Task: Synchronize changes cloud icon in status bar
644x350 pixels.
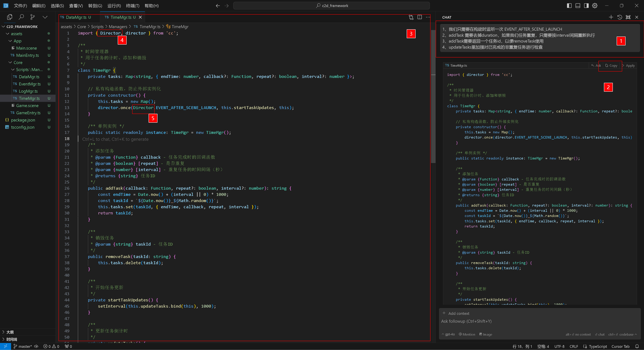Action: [x=36, y=346]
